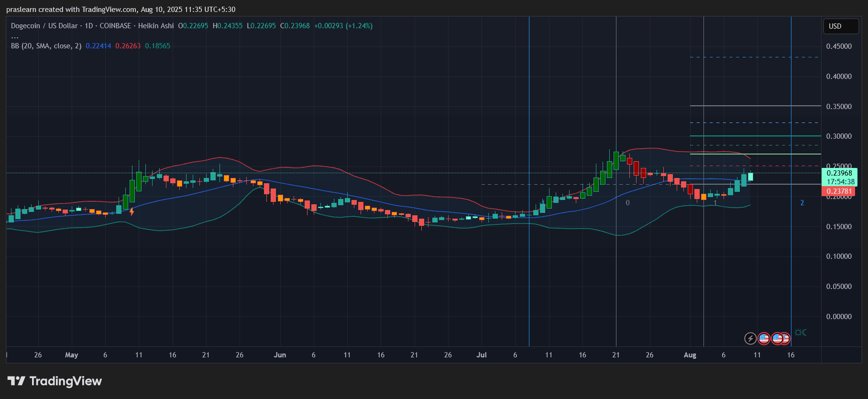Click the rightmost US flag event icon

point(785,339)
